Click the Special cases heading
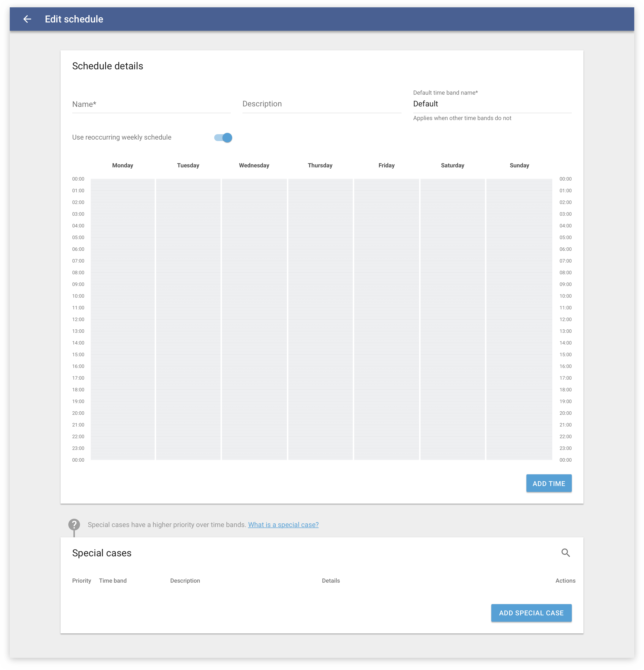Image resolution: width=644 pixels, height=670 pixels. (x=102, y=553)
